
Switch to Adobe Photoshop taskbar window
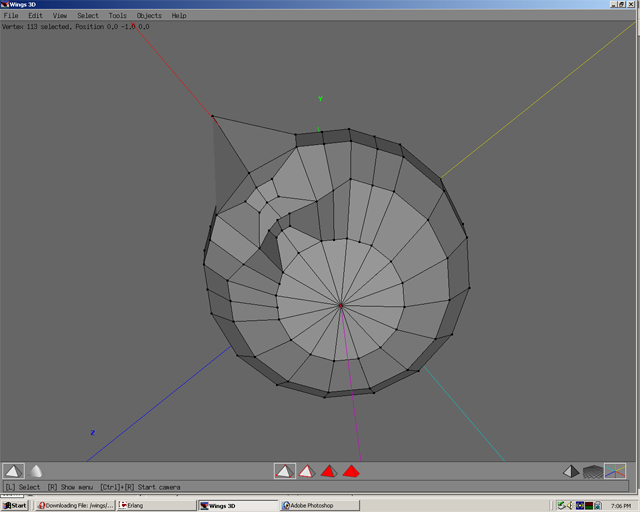click(x=320, y=505)
